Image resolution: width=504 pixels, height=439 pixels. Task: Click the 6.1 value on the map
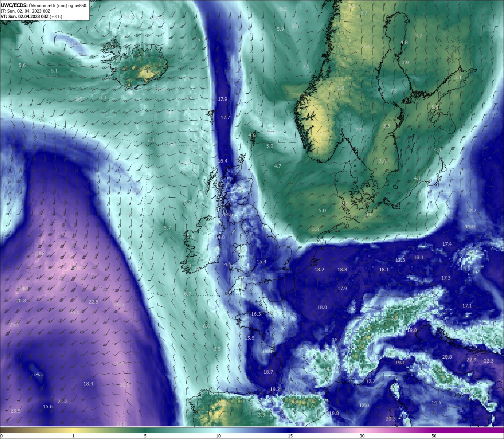pyautogui.click(x=151, y=140)
